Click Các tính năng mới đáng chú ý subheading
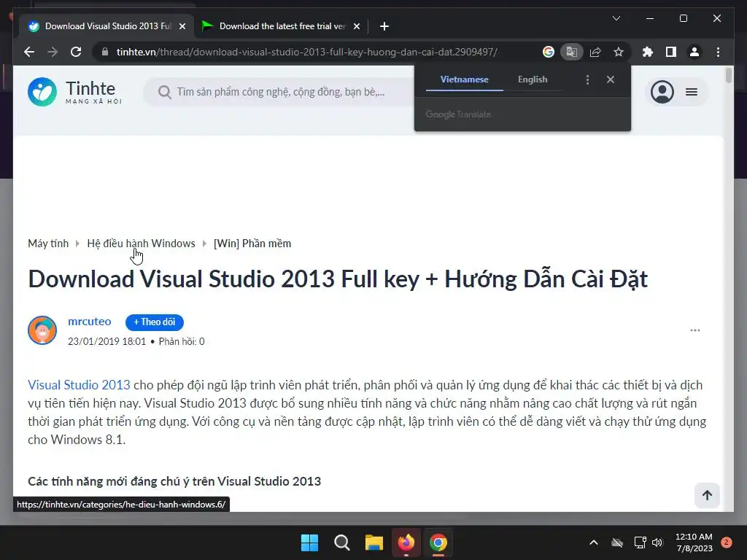 174,481
